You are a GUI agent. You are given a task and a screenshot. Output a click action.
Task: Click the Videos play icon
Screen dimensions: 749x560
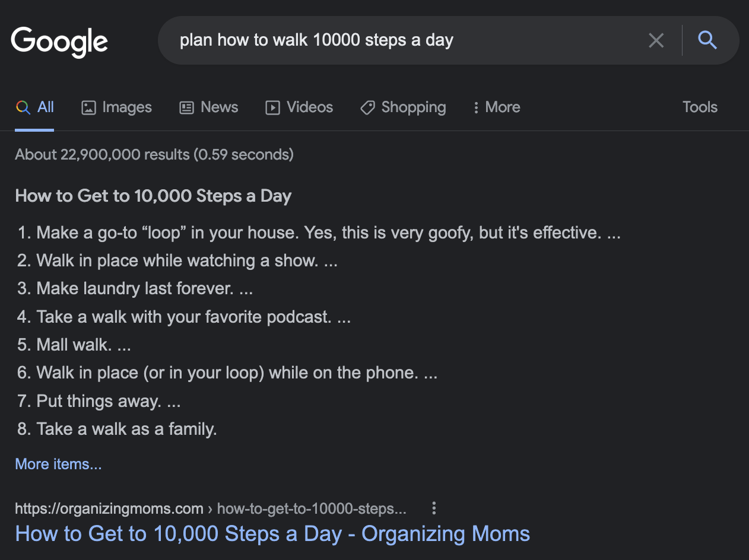(272, 107)
